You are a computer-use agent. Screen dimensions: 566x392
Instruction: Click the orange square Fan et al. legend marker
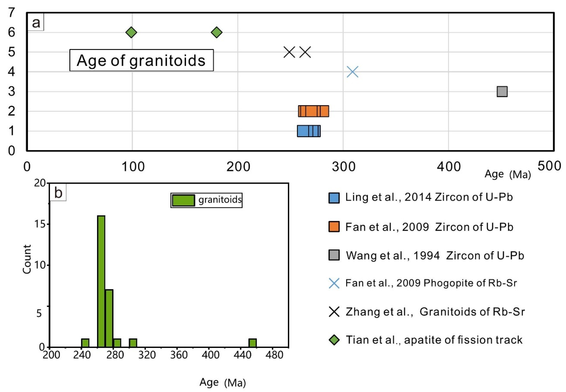tap(334, 227)
